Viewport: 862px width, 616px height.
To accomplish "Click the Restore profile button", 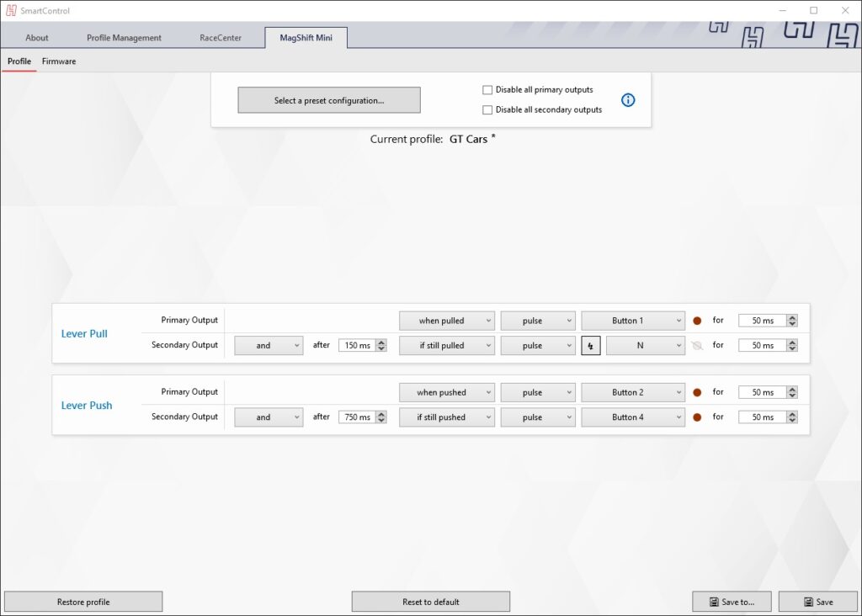I will pyautogui.click(x=83, y=602).
